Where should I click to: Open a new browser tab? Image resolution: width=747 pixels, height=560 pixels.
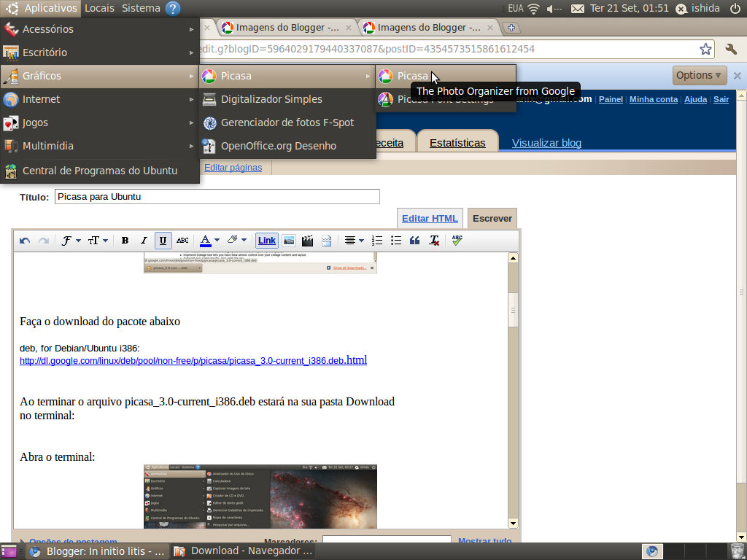pos(511,28)
